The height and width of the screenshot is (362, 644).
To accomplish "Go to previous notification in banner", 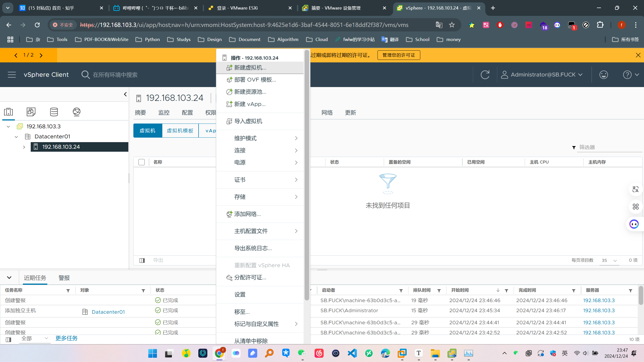I will (x=16, y=55).
